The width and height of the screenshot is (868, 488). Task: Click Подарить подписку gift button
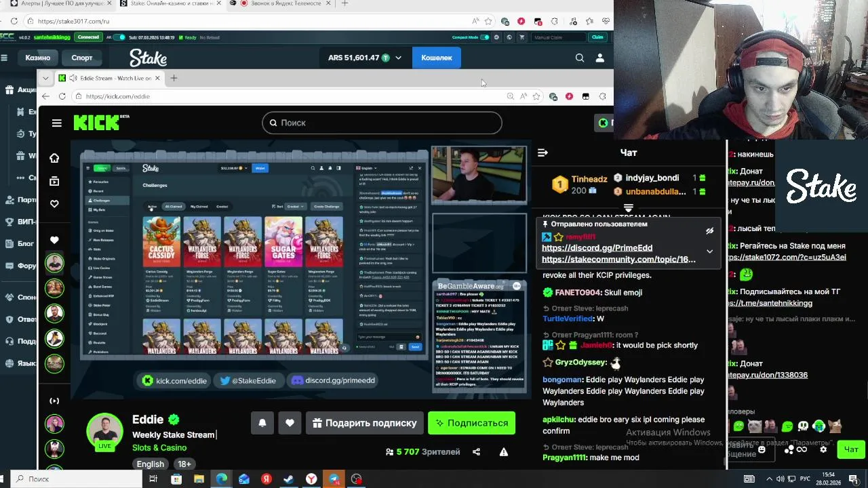click(x=365, y=423)
